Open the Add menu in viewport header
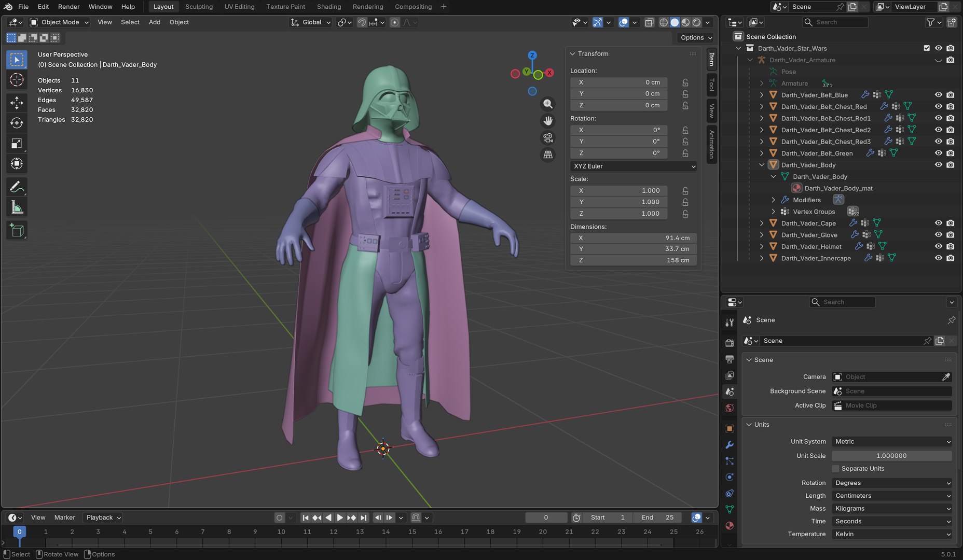Image resolution: width=963 pixels, height=560 pixels. pos(155,22)
